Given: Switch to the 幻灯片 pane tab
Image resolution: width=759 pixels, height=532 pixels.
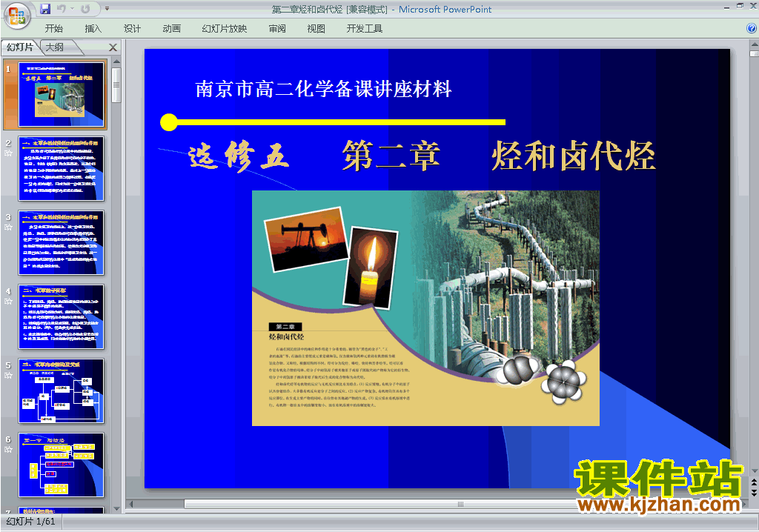Looking at the screenshot, I should pos(20,47).
